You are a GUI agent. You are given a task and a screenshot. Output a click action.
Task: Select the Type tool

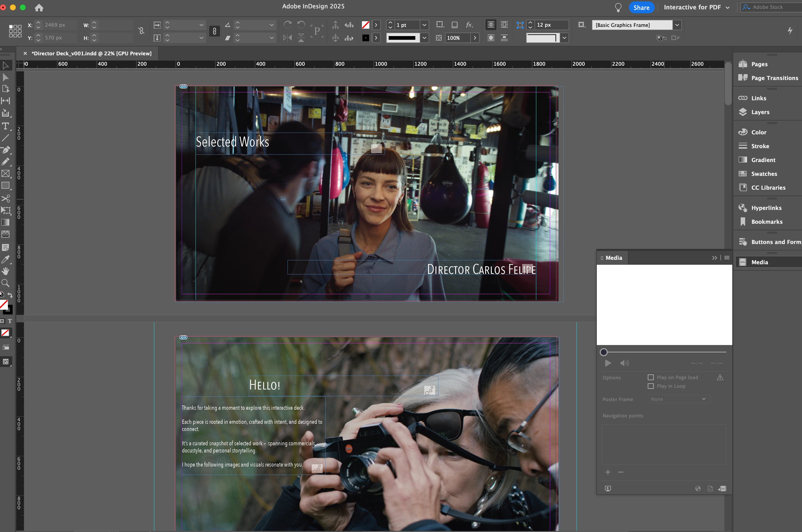point(5,126)
